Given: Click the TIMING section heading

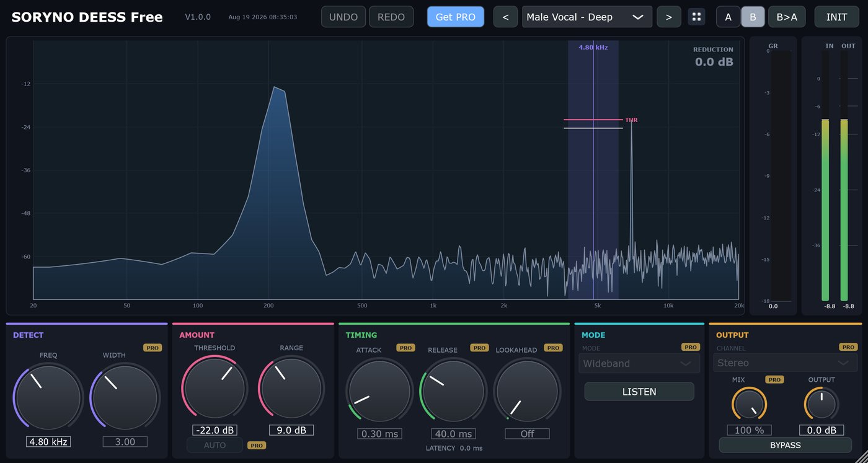Looking at the screenshot, I should tap(361, 335).
